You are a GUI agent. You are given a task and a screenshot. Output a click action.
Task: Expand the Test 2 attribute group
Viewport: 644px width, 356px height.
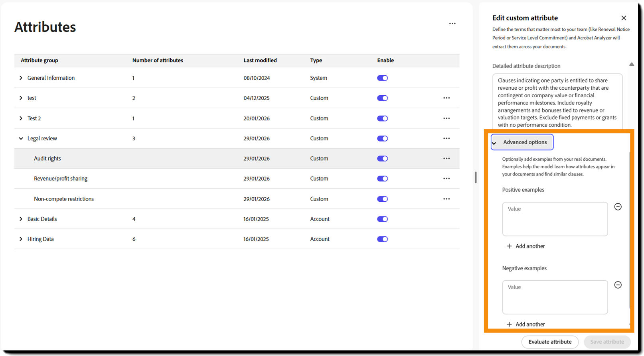click(21, 118)
